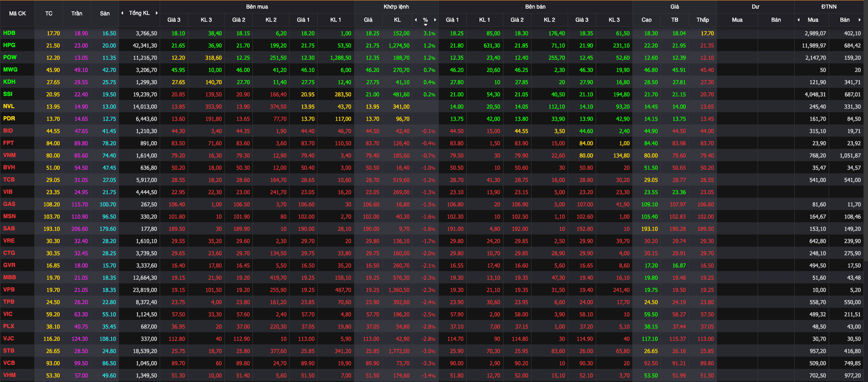Open stock symbol PLX
The height and width of the screenshot is (382, 868).
(9, 326)
